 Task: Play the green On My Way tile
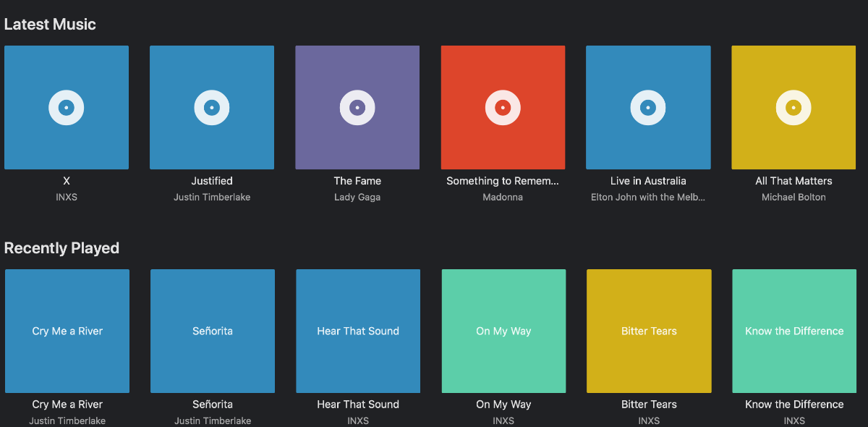(503, 331)
